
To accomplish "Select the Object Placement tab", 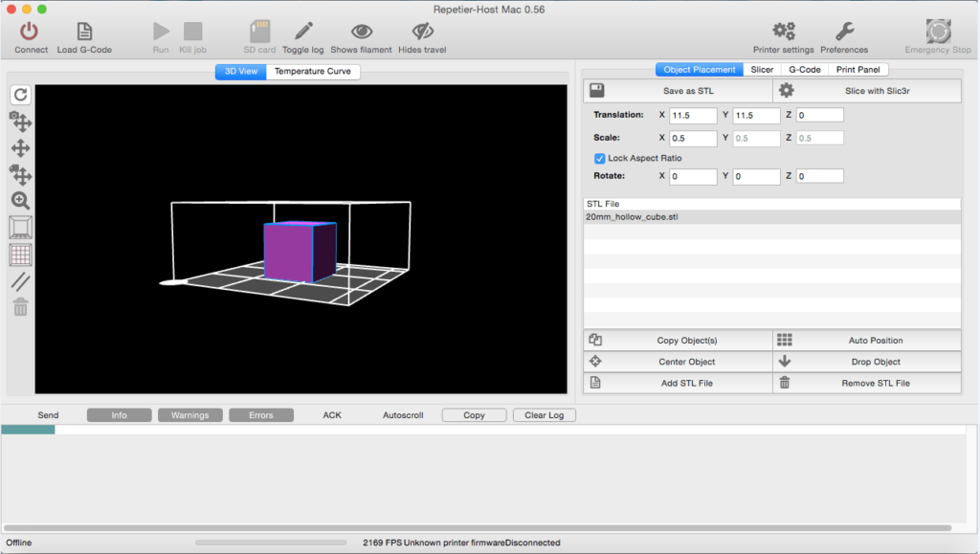I will click(x=700, y=69).
